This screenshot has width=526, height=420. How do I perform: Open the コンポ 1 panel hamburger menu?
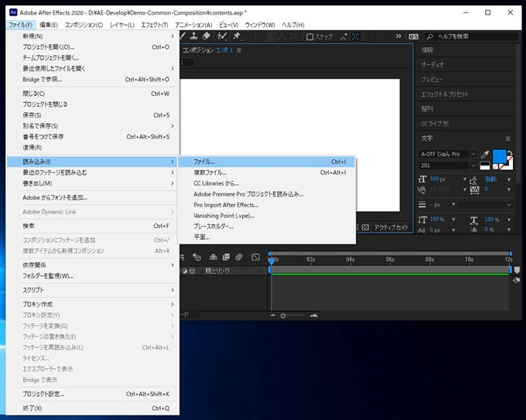pos(239,50)
